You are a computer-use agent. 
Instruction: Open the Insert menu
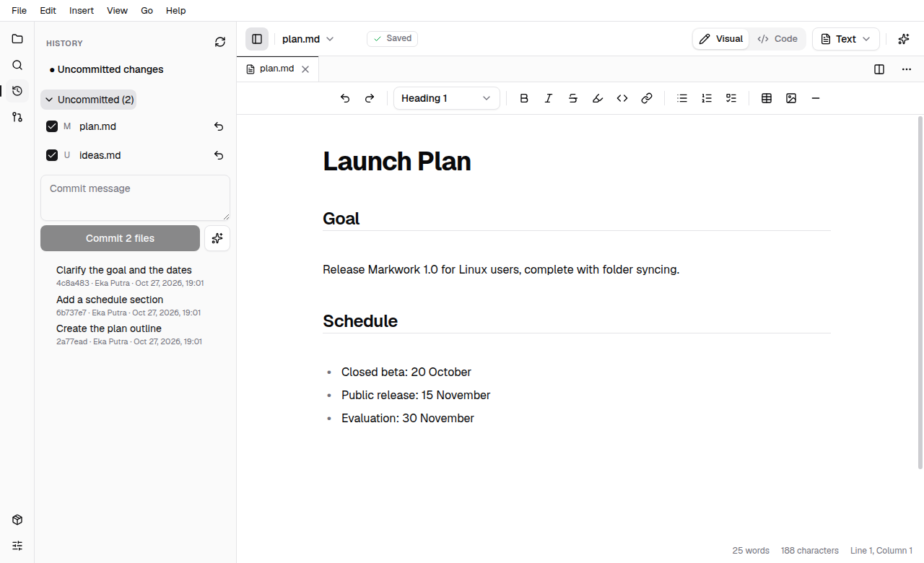click(82, 11)
